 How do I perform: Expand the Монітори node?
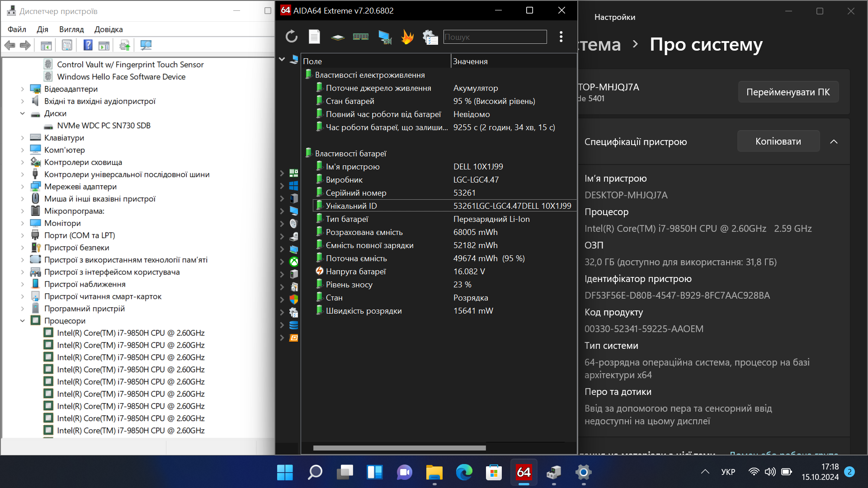click(23, 223)
